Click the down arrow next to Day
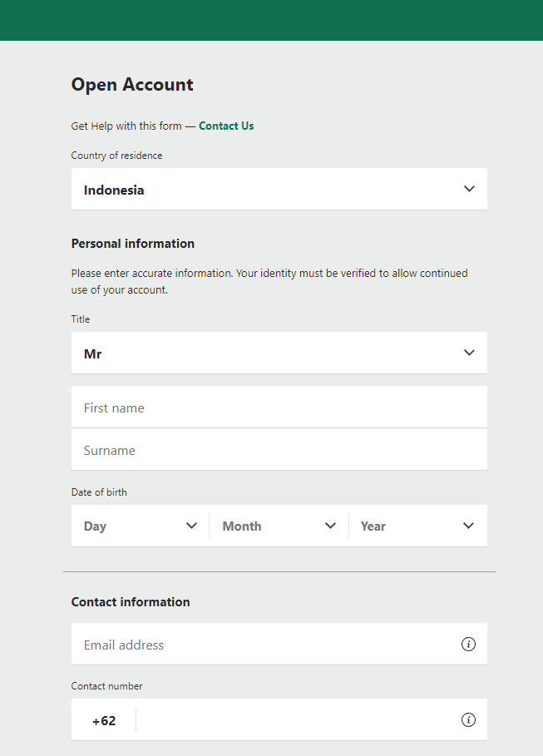543x756 pixels. (191, 526)
